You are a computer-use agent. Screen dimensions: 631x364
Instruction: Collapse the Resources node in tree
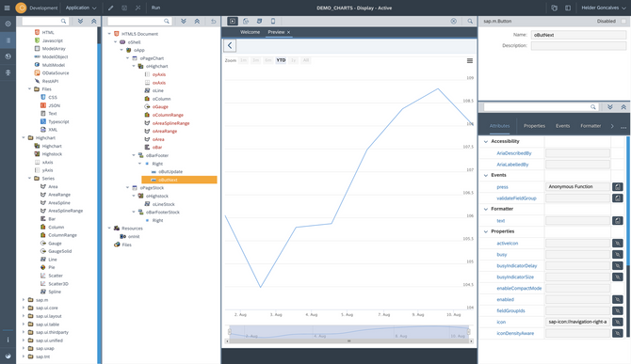(109, 229)
